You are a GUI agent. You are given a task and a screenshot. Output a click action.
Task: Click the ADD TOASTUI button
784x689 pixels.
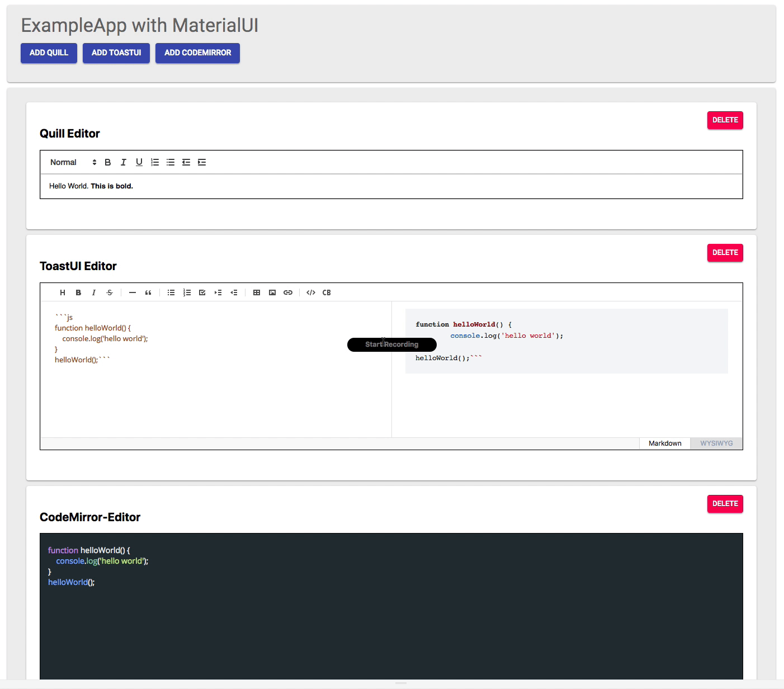[x=116, y=53]
